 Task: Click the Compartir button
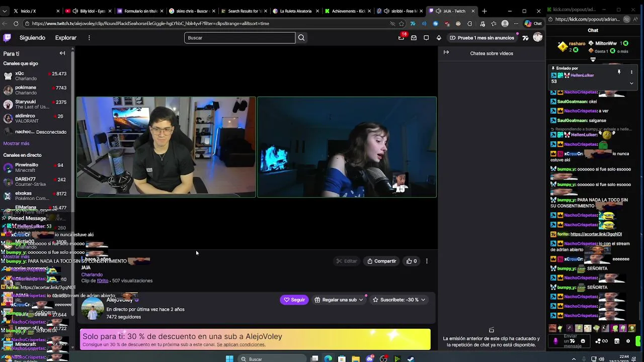tap(382, 261)
